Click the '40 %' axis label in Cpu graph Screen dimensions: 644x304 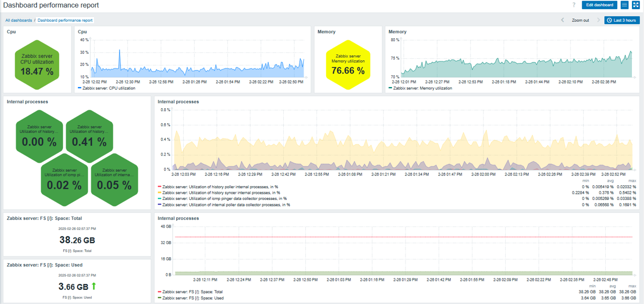(85, 40)
